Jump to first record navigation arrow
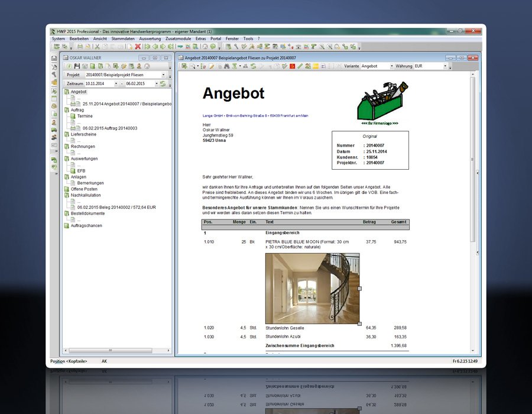532x414 pixels. pyautogui.click(x=147, y=47)
